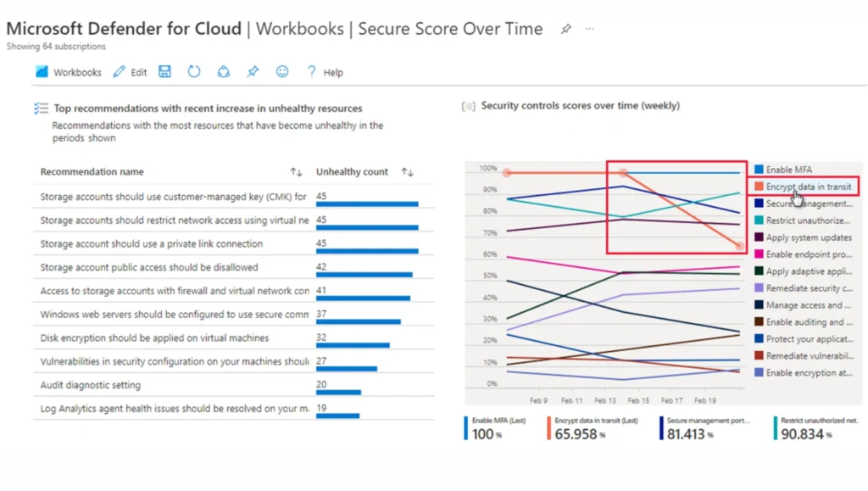The image size is (868, 491).
Task: Click the Enable MFA (Last) 100% tile
Action: 495,429
